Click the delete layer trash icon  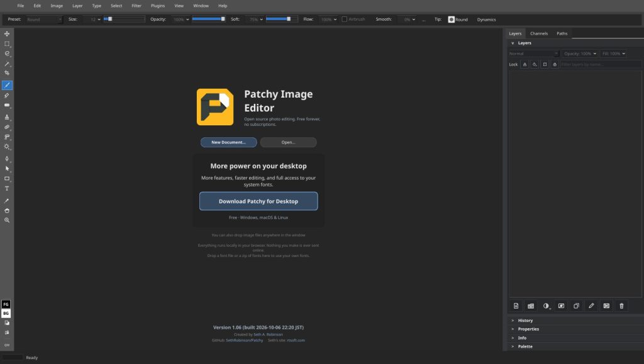coord(621,306)
